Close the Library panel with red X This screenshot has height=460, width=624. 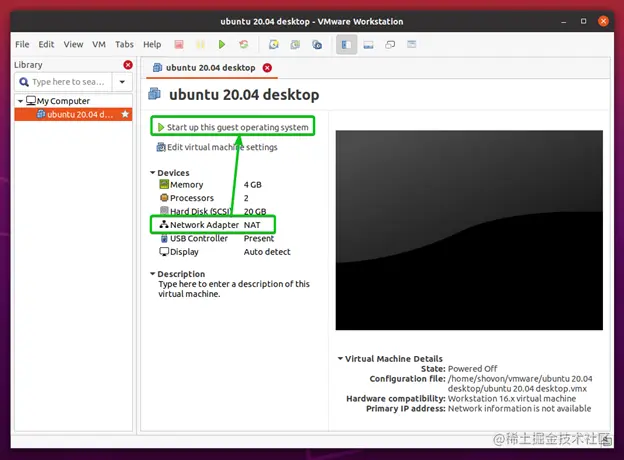[128, 65]
